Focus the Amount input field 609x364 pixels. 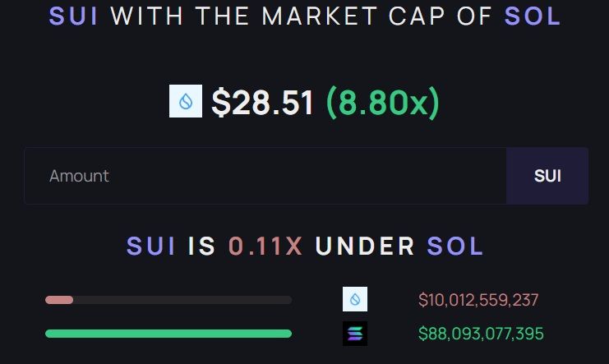(265, 176)
